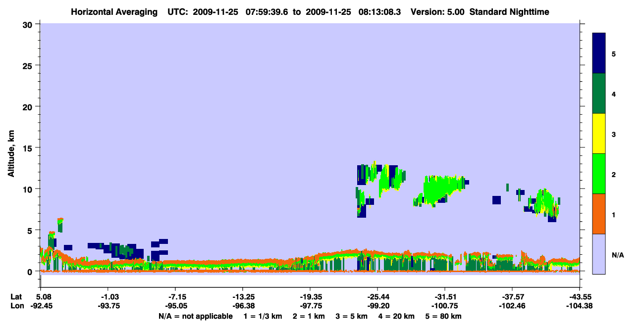Click the colorbar number label 3
Screen dimensions: 644x330
tap(614, 134)
